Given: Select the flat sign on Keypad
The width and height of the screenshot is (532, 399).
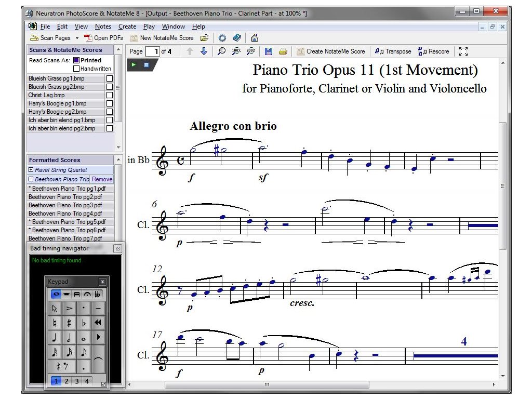Looking at the screenshot, I should (84, 323).
